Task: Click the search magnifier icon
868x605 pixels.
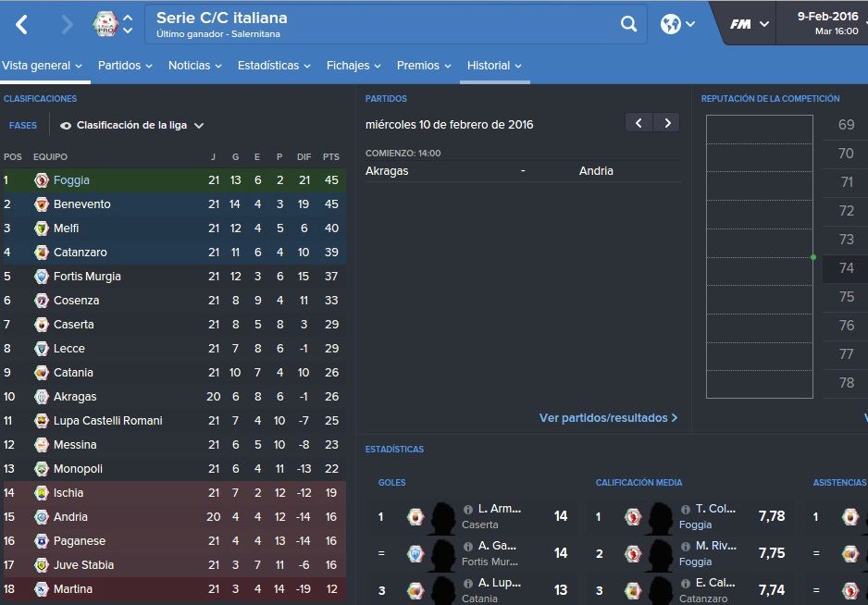Action: (x=628, y=24)
